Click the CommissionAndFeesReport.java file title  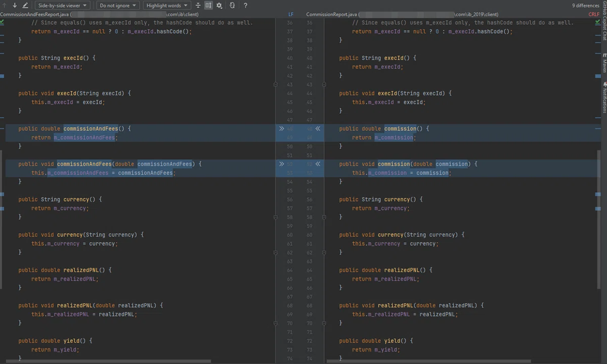34,14
